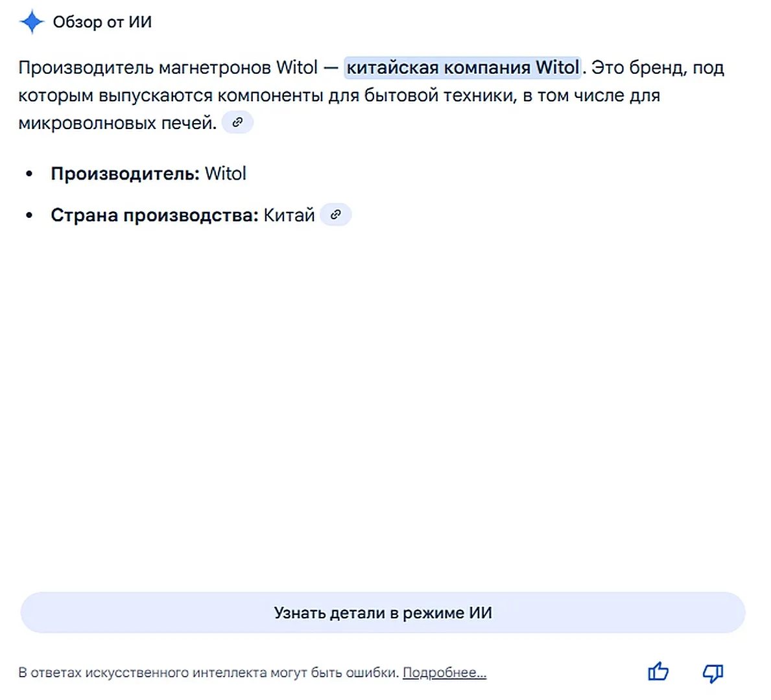Click the blue AI sparkle icon
The image size is (771, 700).
click(x=31, y=22)
